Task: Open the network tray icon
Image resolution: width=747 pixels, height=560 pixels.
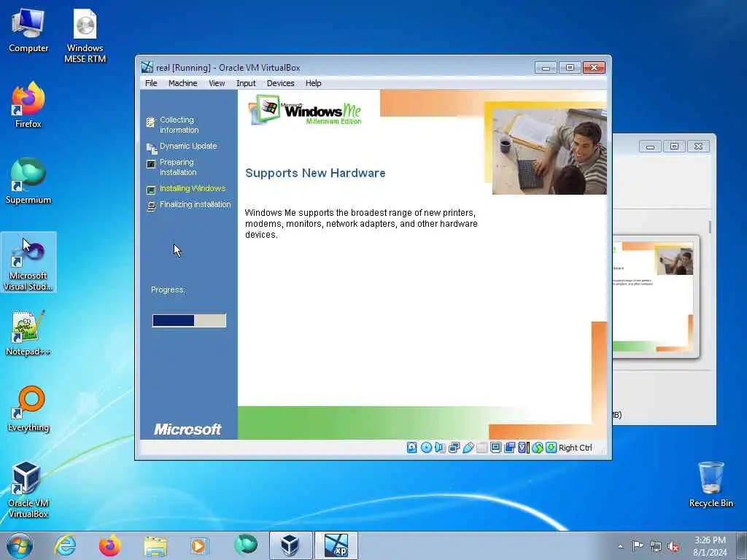Action: point(656,546)
